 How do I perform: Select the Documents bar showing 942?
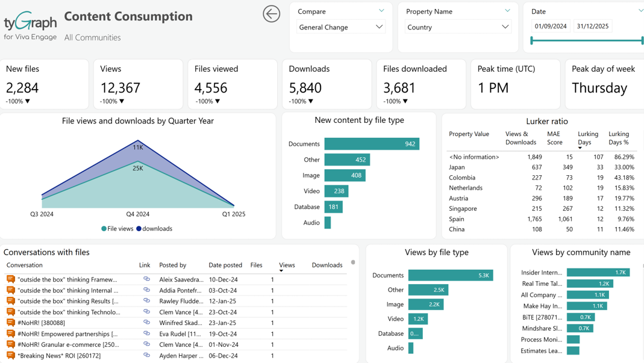tap(372, 144)
